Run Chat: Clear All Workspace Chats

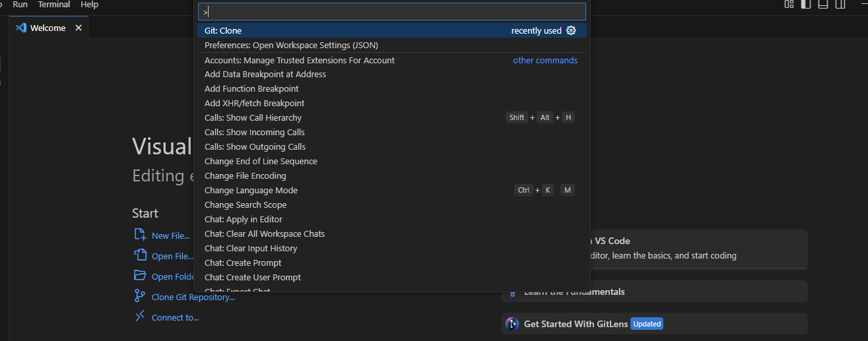point(392,234)
